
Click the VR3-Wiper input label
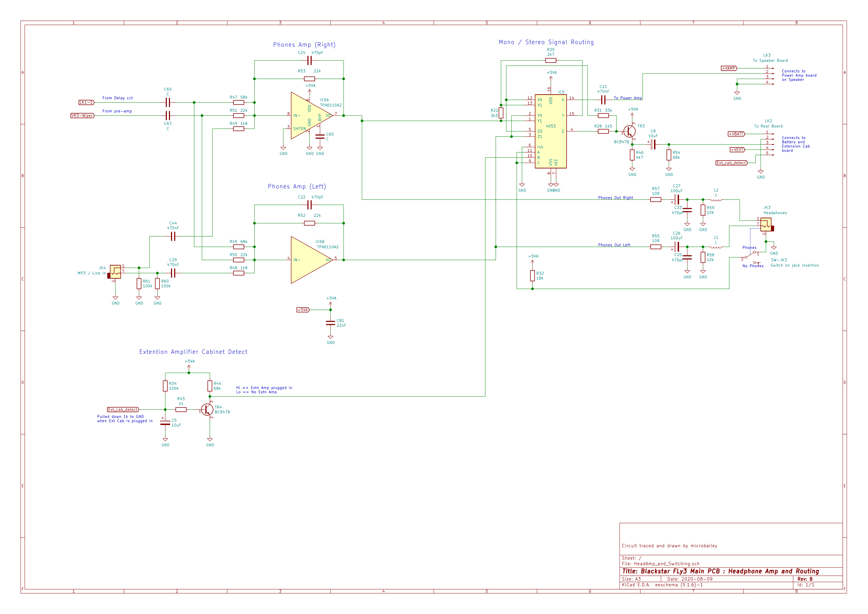pos(82,116)
